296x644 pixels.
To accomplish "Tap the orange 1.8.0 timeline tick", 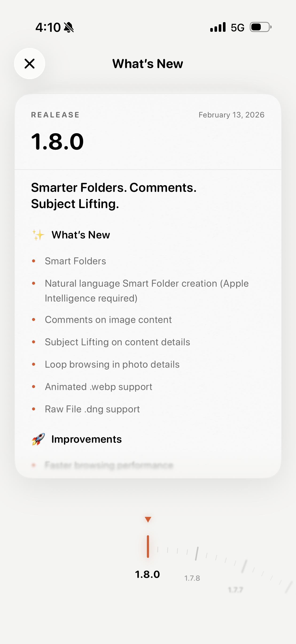I will click(148, 546).
